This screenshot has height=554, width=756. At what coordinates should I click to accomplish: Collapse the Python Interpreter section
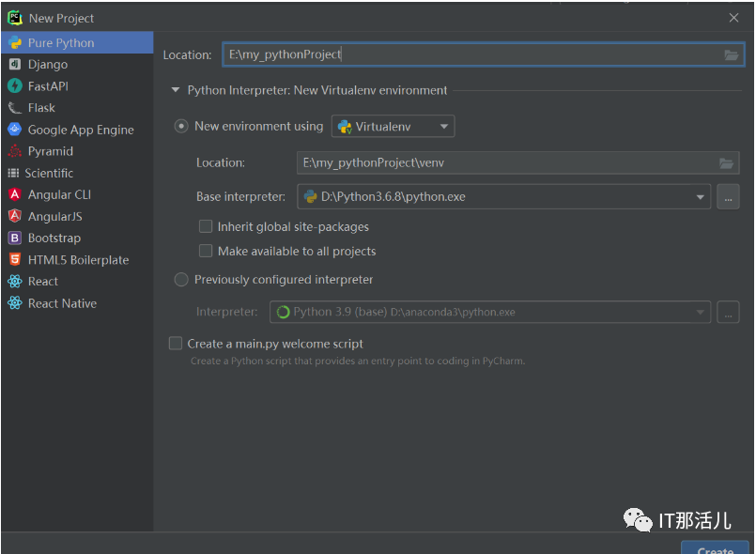tap(176, 90)
